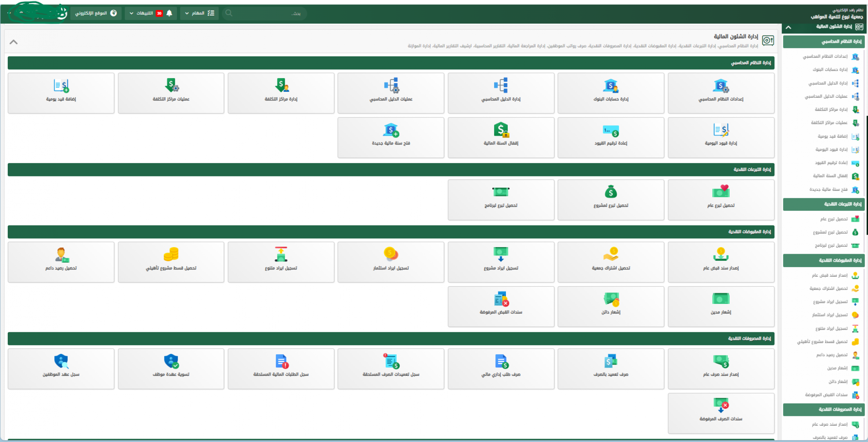Expand the notifications dropdown arrow
Viewport: 868px width, 442px height.
[x=131, y=13]
